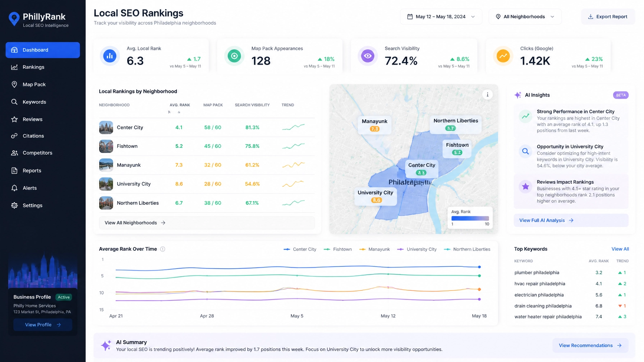Click View All link for Top Keywords

[620, 249]
